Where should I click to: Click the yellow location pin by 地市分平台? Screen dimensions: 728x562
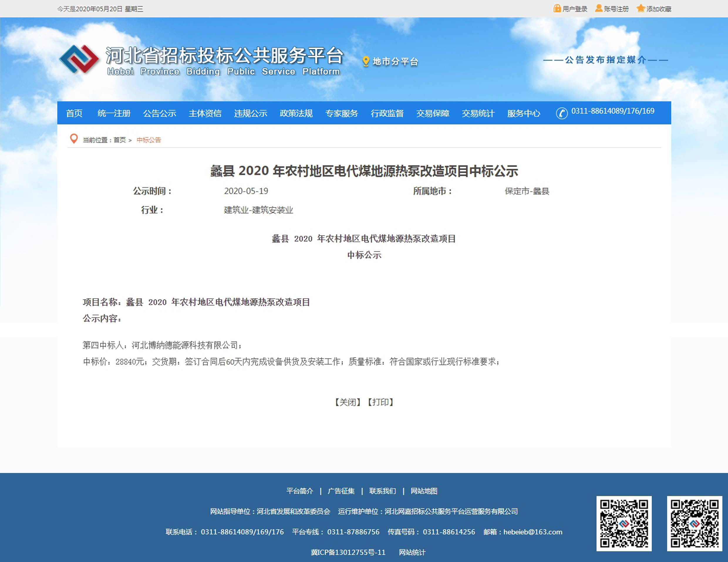[x=366, y=61]
